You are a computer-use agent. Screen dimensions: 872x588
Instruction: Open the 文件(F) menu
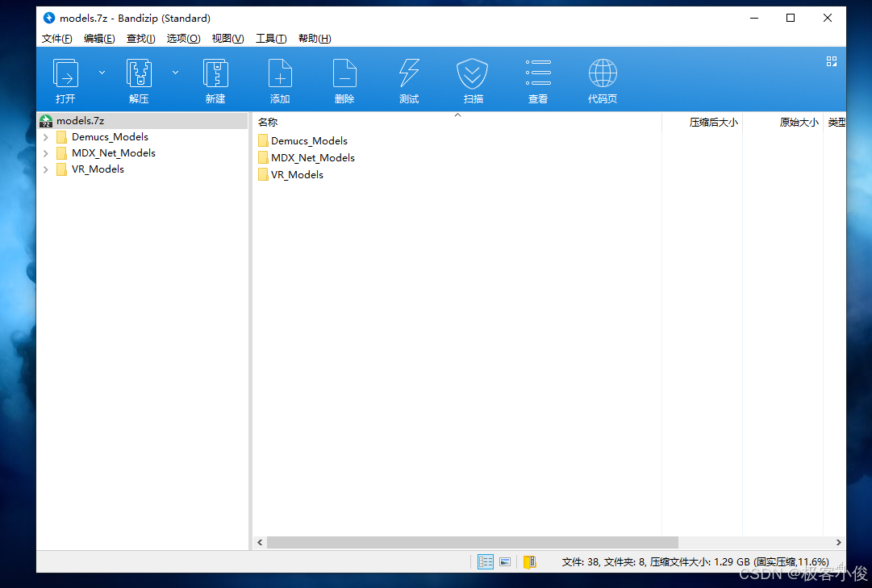pyautogui.click(x=56, y=39)
